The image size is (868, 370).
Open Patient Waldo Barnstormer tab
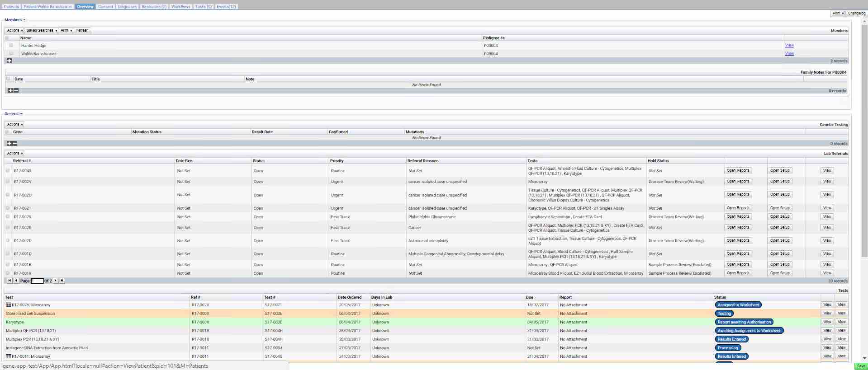tap(47, 7)
